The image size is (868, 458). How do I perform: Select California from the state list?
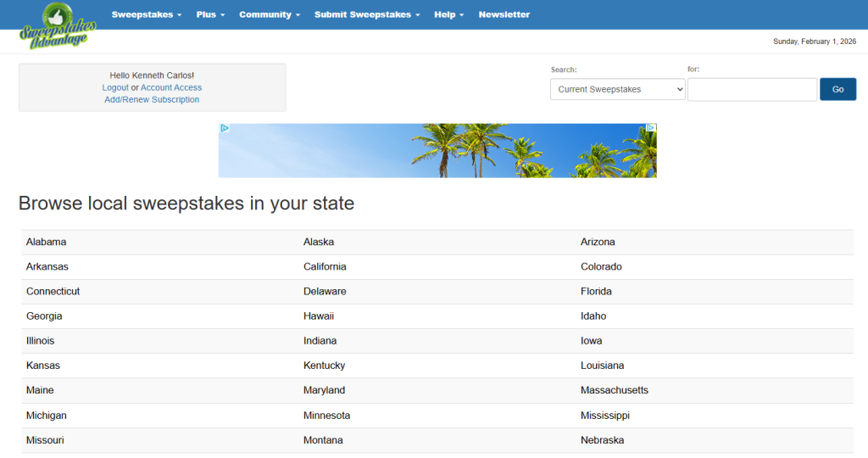[x=325, y=266]
